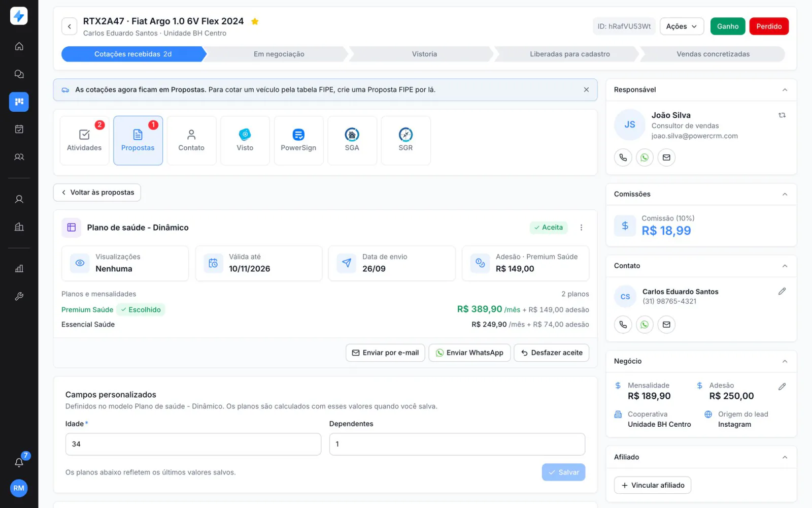Close the Propostas info banner
The height and width of the screenshot is (508, 812).
click(586, 89)
